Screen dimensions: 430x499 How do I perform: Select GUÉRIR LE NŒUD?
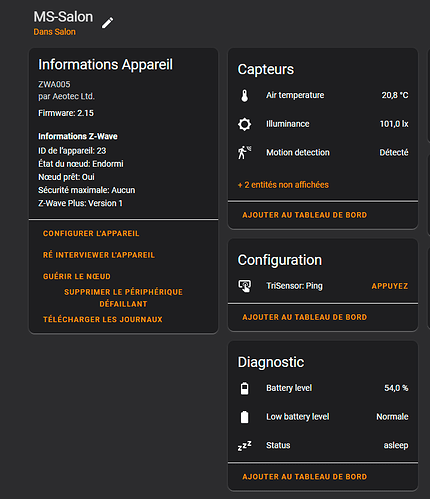click(x=77, y=276)
